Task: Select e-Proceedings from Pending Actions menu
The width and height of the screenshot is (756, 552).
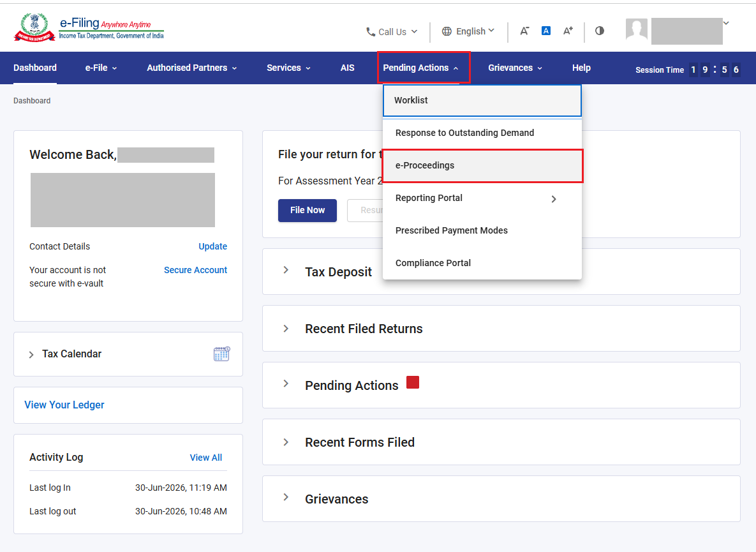Action: tap(482, 166)
